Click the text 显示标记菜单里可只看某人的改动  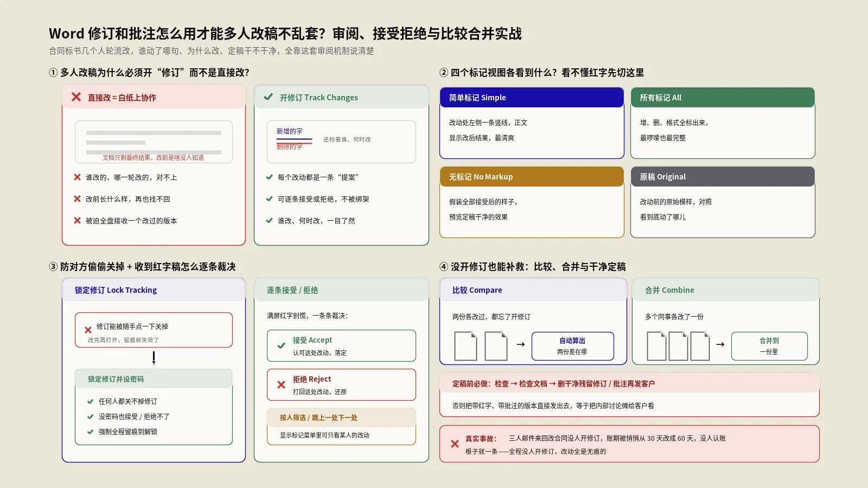coord(325,435)
